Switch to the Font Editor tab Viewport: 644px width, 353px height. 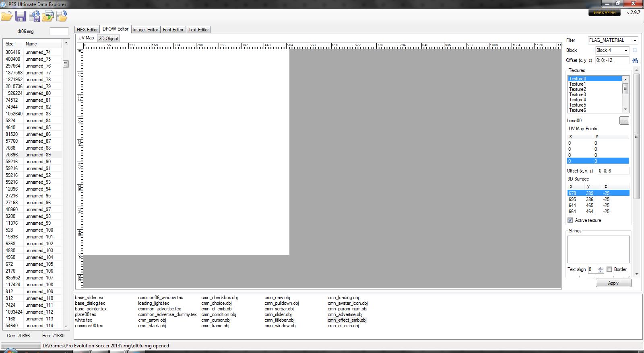[x=173, y=30]
